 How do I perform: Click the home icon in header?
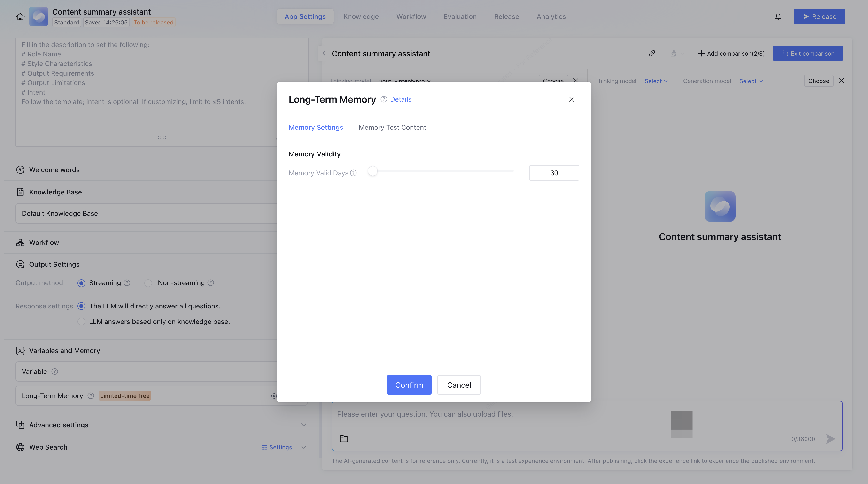tap(20, 16)
